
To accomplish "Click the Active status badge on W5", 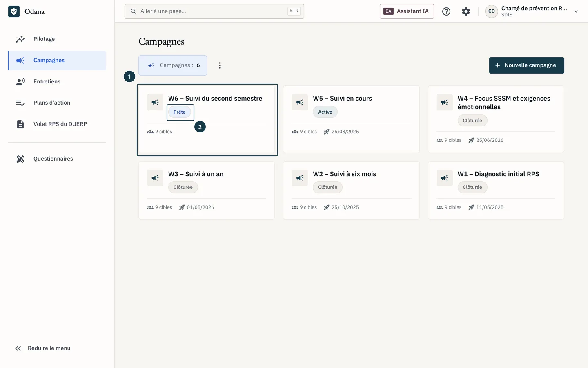I will (x=325, y=112).
